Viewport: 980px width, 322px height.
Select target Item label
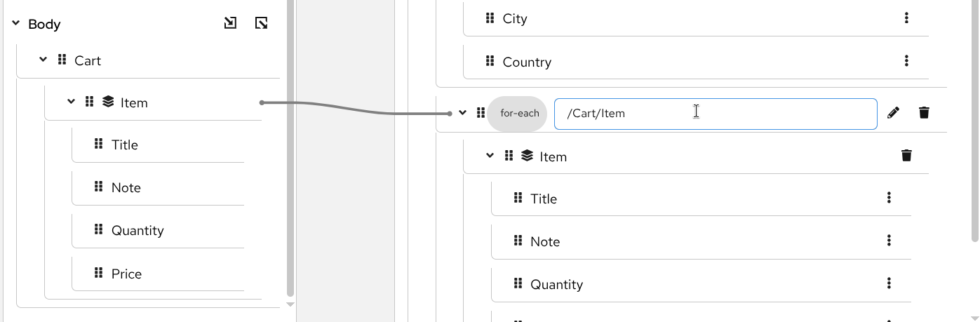pyautogui.click(x=553, y=157)
